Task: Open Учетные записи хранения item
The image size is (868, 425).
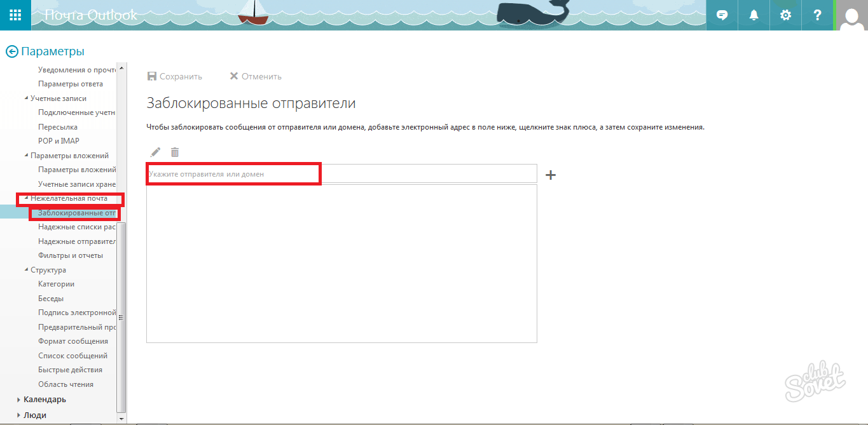Action: [x=76, y=184]
